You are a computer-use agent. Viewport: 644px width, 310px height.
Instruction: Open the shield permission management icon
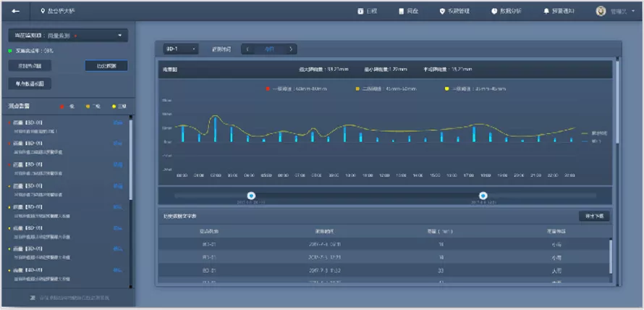pyautogui.click(x=442, y=11)
